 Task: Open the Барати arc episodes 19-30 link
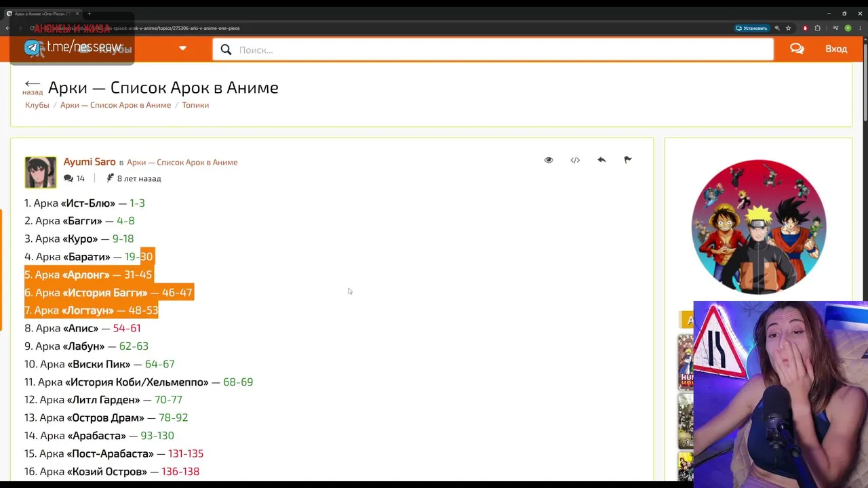[139, 257]
